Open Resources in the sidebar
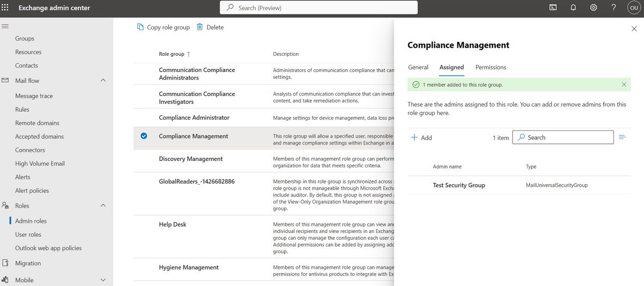Screen dimensions: 644x286 [x=28, y=52]
